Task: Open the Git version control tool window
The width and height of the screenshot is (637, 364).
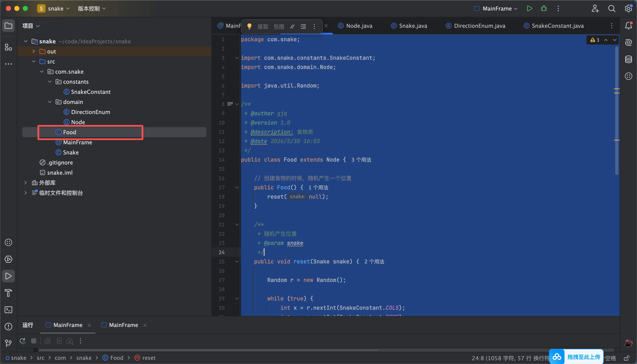Action: coord(8,343)
